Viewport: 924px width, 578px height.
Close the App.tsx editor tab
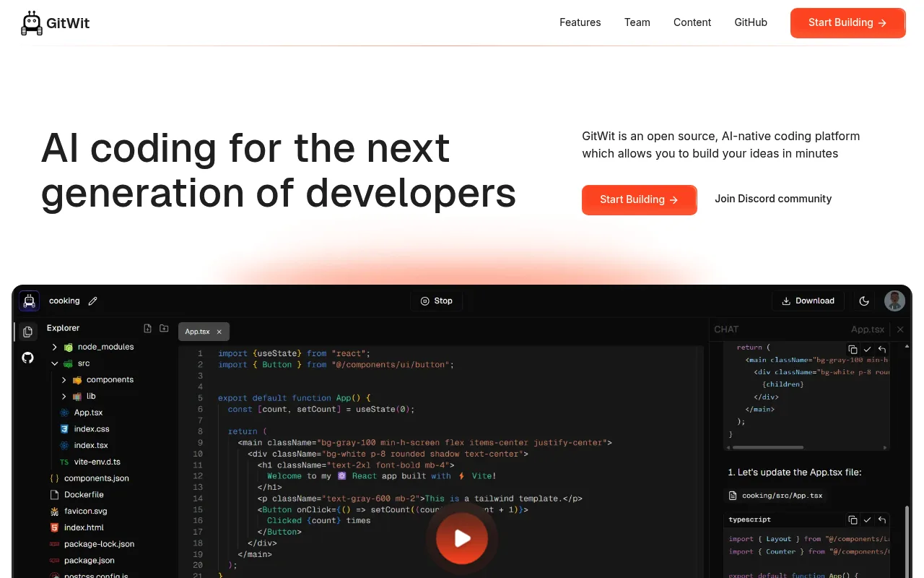point(219,332)
